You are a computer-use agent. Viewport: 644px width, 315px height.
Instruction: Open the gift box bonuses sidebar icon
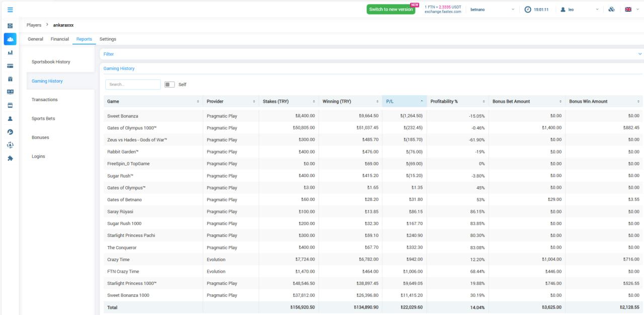pos(10,79)
